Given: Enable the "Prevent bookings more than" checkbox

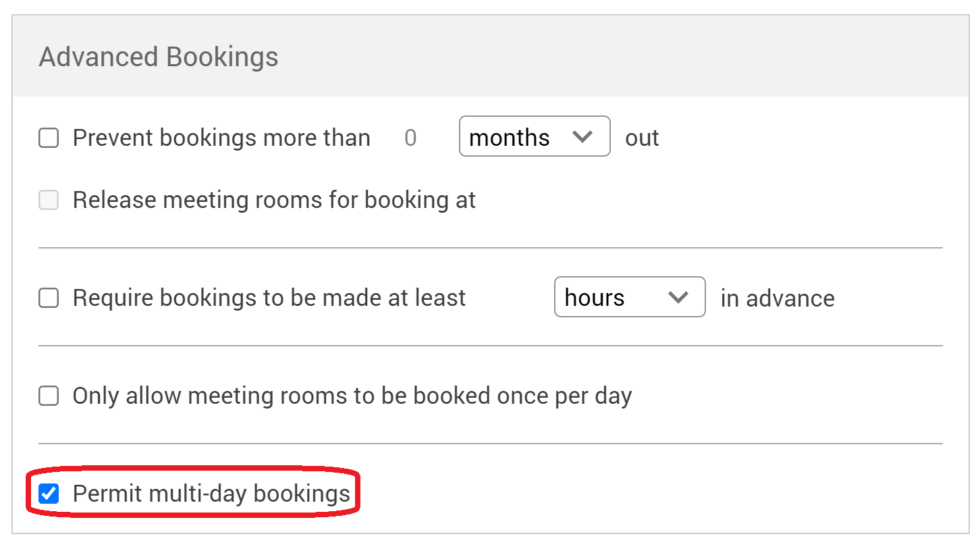Looking at the screenshot, I should click(x=49, y=138).
